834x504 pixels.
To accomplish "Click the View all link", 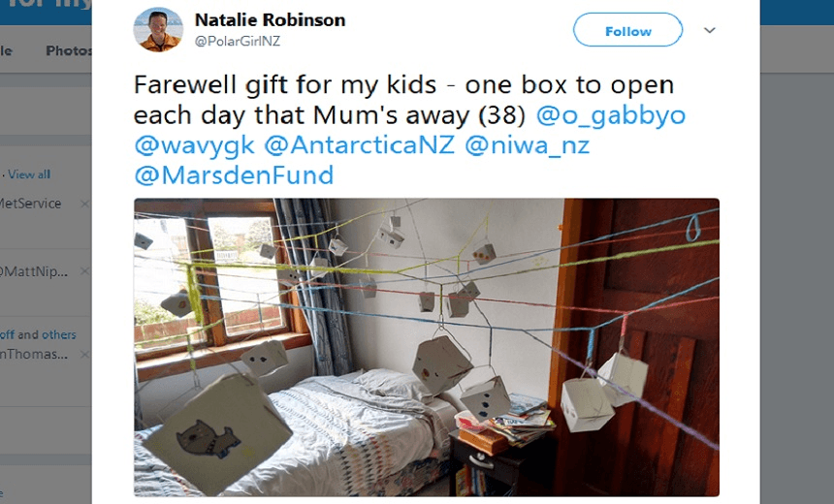I will tap(29, 174).
